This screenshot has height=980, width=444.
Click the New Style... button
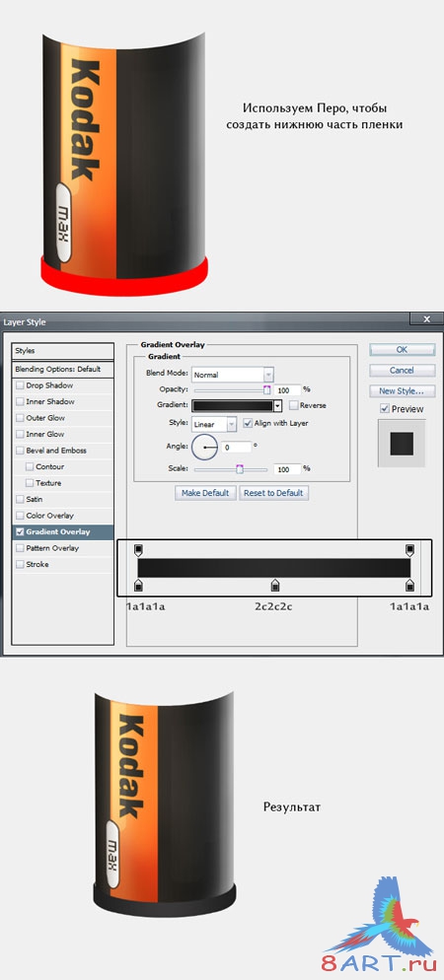click(x=403, y=391)
